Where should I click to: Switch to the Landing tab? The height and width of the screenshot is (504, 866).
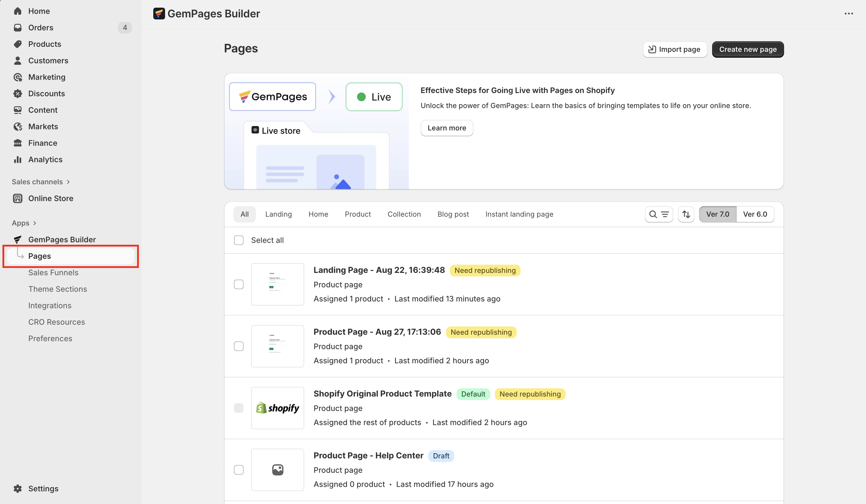coord(278,214)
